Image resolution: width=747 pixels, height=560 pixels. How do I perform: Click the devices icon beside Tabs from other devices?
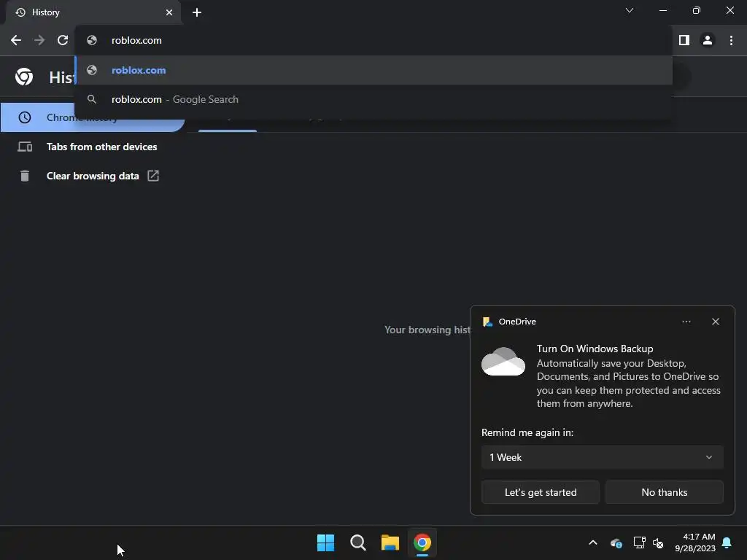coord(25,147)
